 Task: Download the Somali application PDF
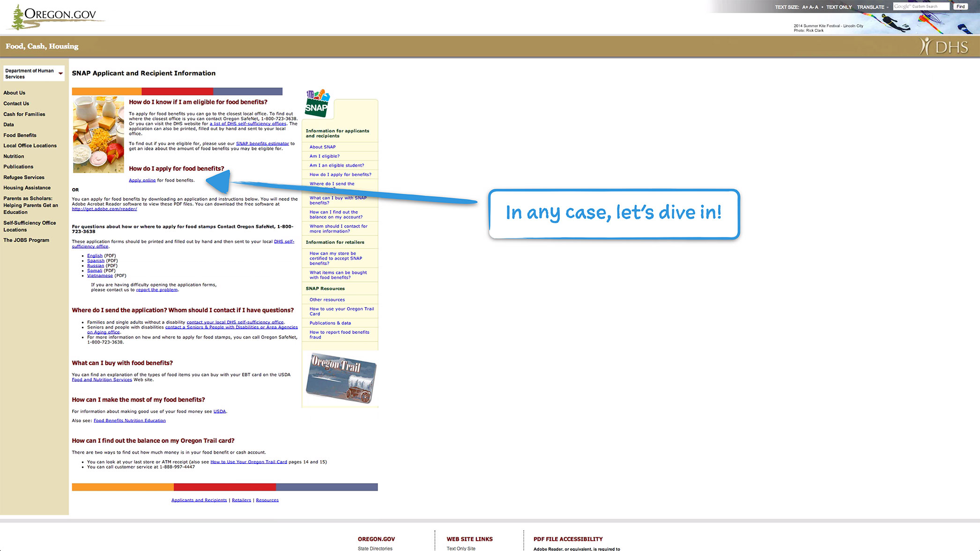coord(95,271)
